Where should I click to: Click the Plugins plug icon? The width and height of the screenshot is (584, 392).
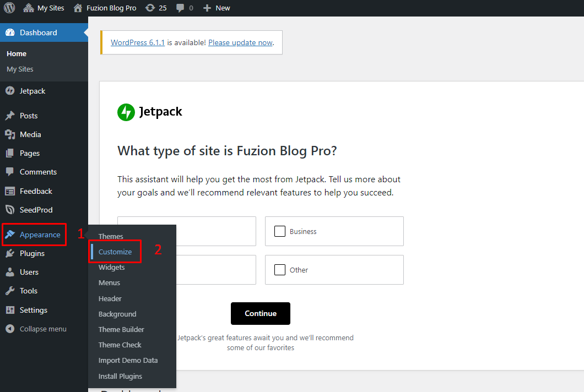[x=10, y=253]
